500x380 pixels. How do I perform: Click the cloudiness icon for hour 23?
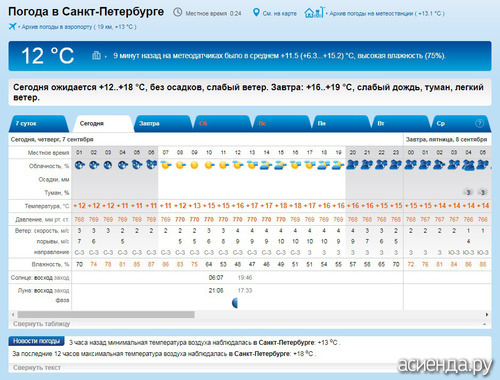tap(396, 165)
